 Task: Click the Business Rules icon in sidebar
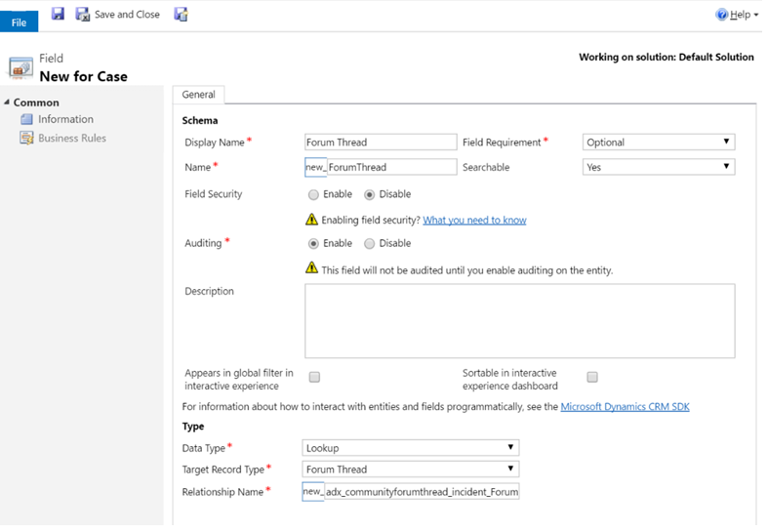(27, 139)
